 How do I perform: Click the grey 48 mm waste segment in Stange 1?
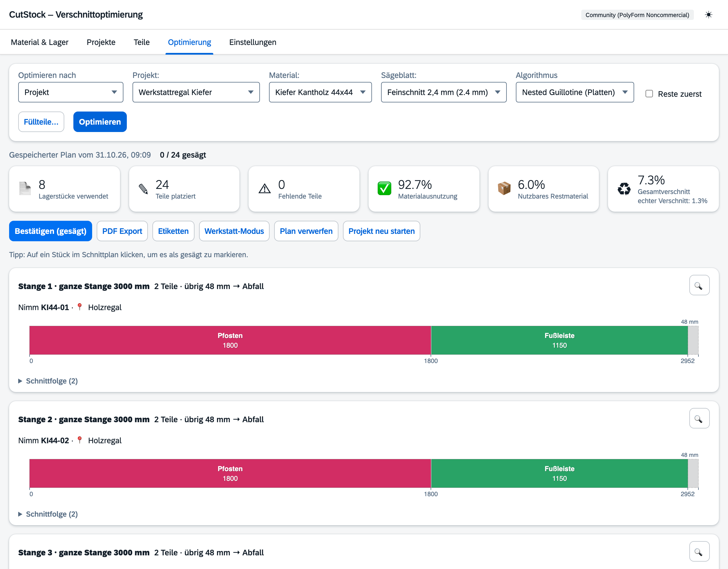693,340
